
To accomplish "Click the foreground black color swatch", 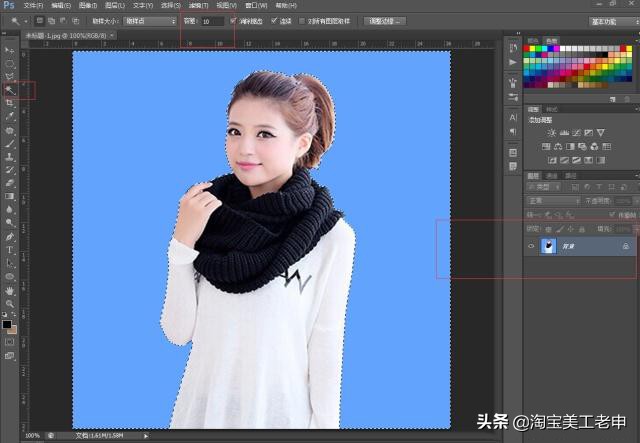I will click(x=7, y=324).
